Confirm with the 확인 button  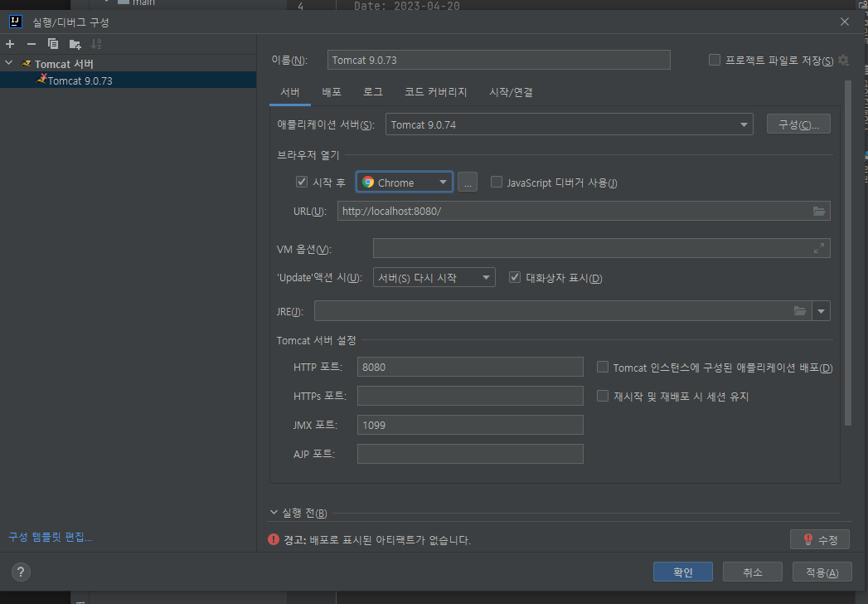pyautogui.click(x=682, y=572)
